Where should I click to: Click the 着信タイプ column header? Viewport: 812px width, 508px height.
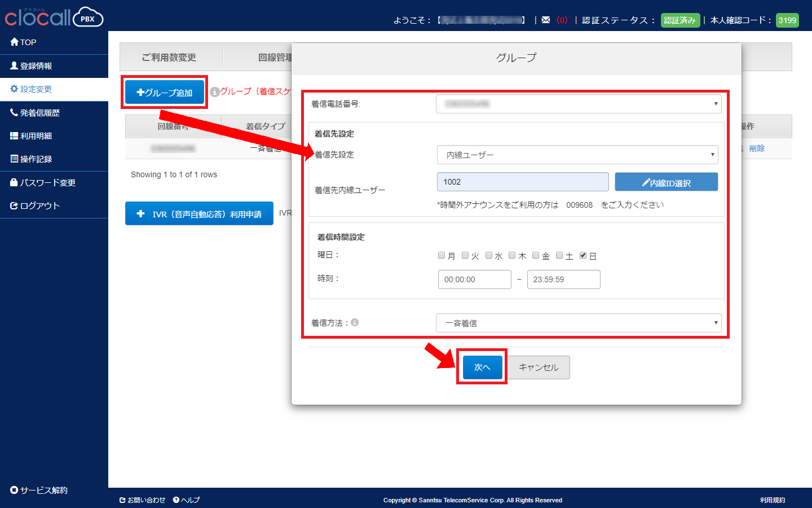tap(265, 126)
